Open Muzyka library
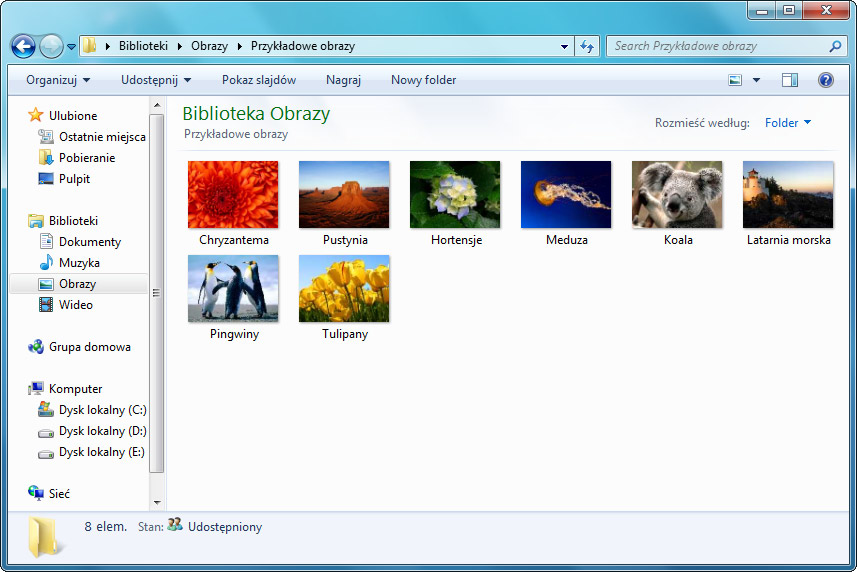Viewport: 857px width, 572px height. 79,263
